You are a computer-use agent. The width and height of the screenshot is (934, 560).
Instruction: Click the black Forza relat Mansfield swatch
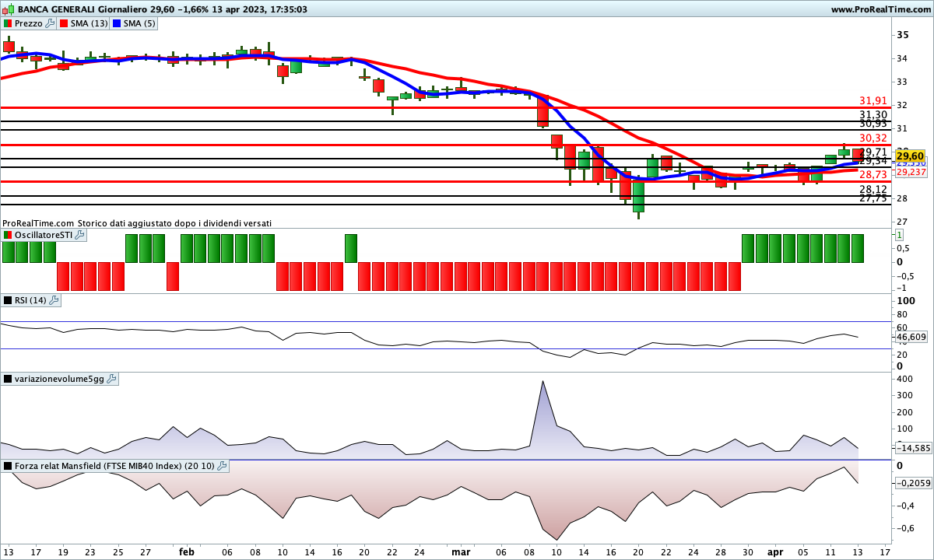(8, 466)
